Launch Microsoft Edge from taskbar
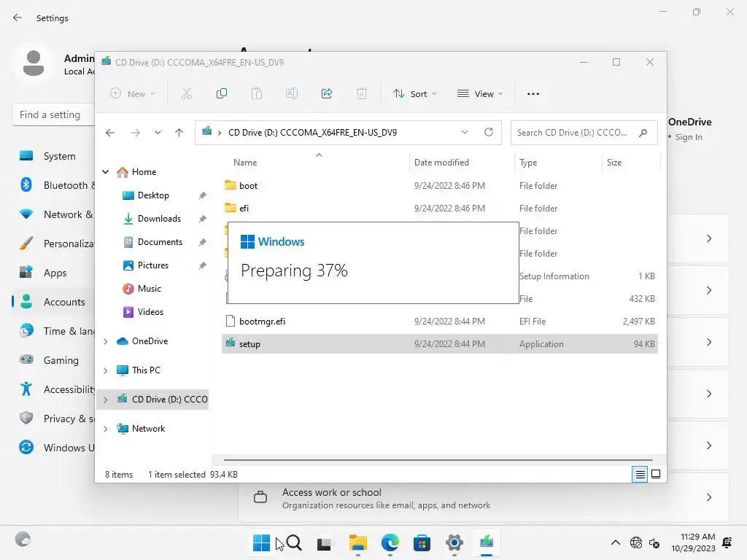This screenshot has width=747, height=560. (390, 542)
